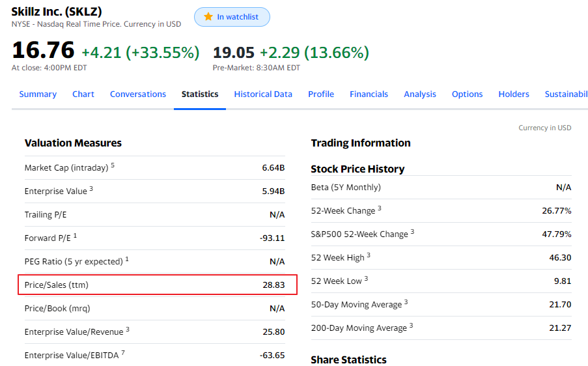This screenshot has height=366, width=588.
Task: Click the 16.76 closing price
Action: point(43,50)
